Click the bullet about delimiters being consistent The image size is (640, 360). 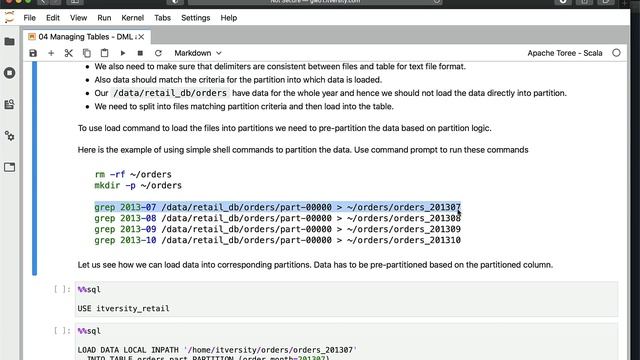[x=280, y=66]
